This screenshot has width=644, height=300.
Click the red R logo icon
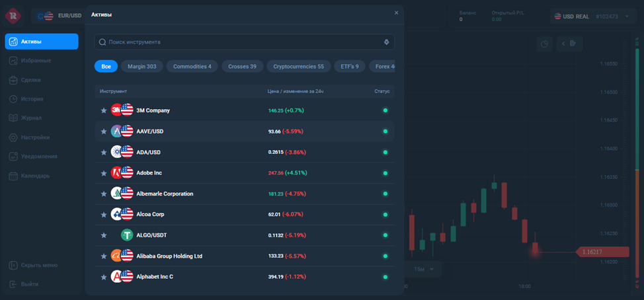[x=13, y=16]
